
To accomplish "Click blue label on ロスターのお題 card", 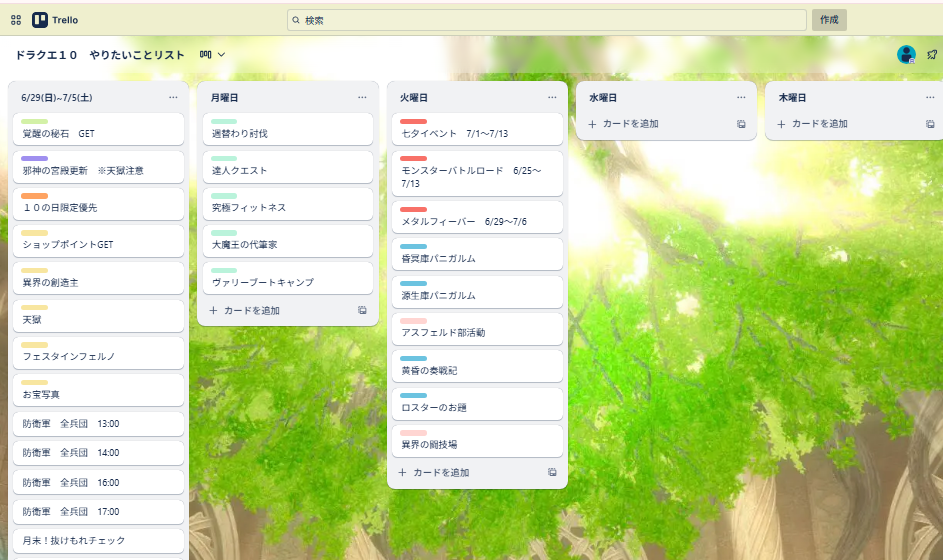I will (413, 396).
